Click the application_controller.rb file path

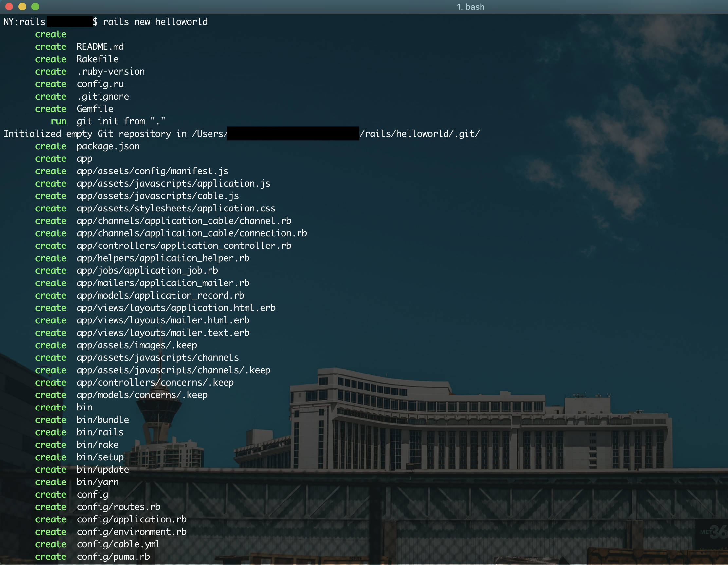point(184,246)
